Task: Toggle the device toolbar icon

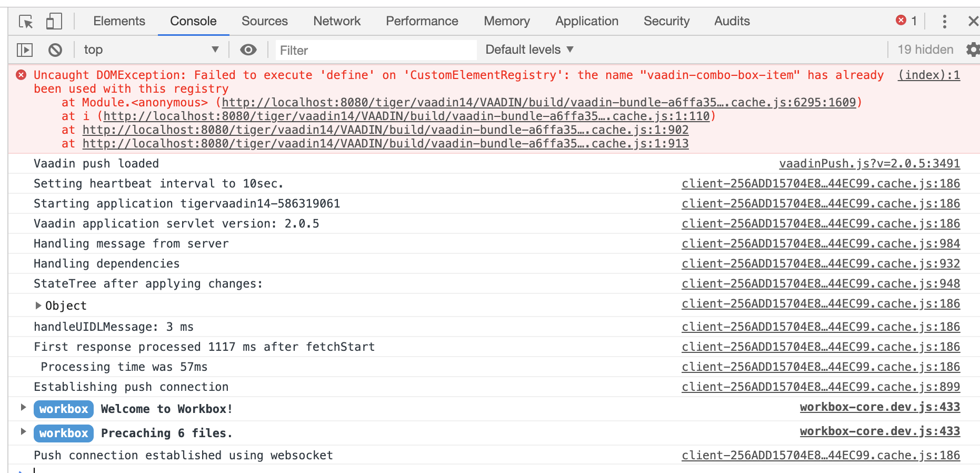Action: click(x=54, y=22)
